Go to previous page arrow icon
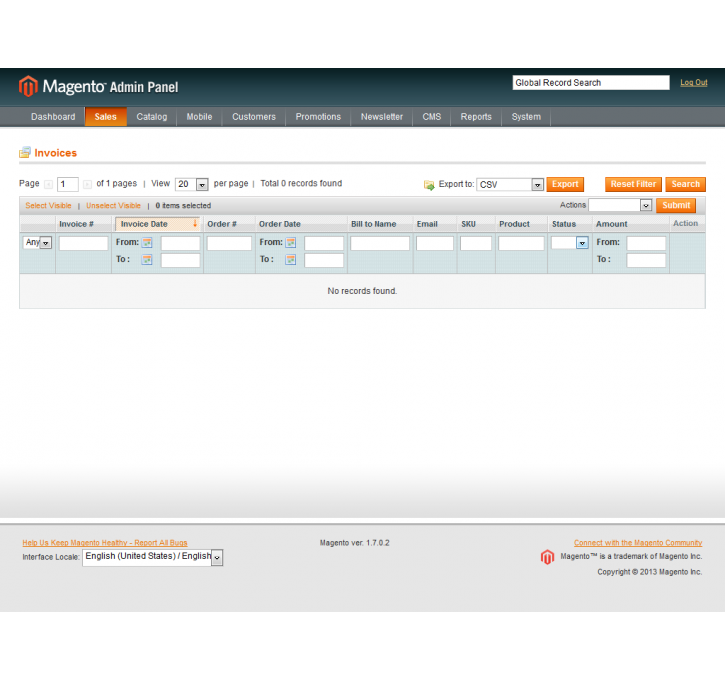 tap(48, 184)
